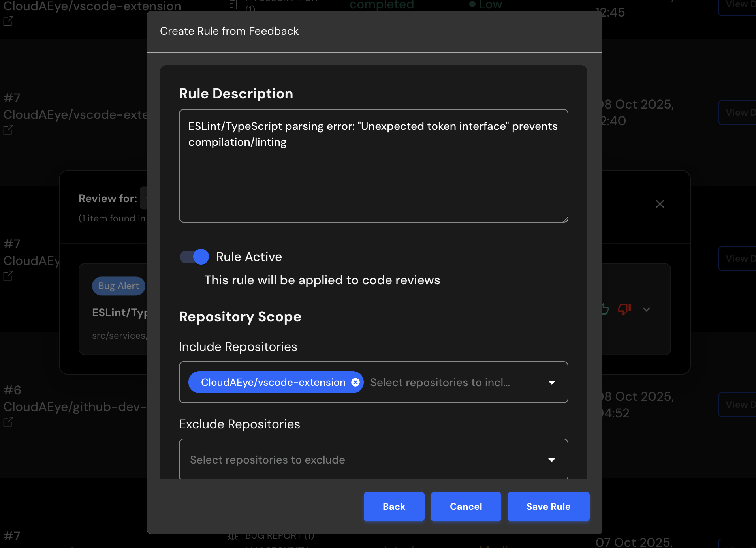Expand the chevron beside the thumbs-down icon
This screenshot has height=548, width=756.
pyautogui.click(x=647, y=309)
